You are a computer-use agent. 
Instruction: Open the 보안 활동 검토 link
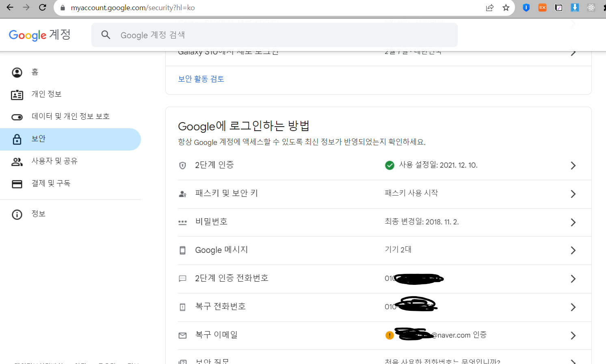[x=201, y=79]
